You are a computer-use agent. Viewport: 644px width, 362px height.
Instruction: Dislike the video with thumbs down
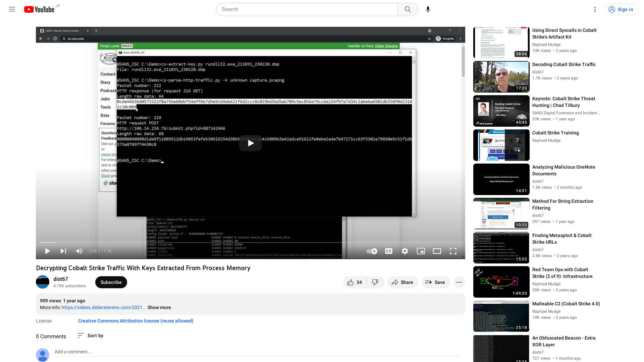tap(375, 282)
